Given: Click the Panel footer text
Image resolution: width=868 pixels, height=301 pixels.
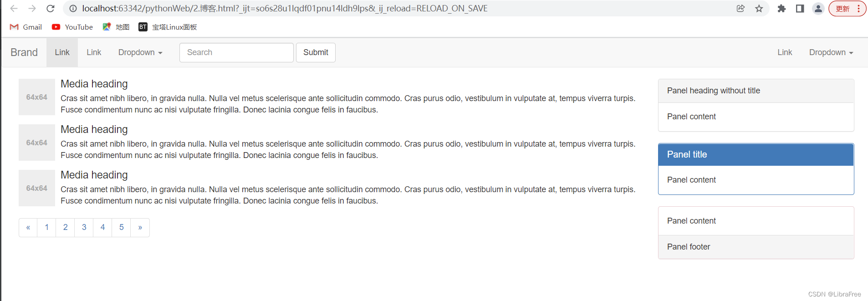Looking at the screenshot, I should (689, 247).
